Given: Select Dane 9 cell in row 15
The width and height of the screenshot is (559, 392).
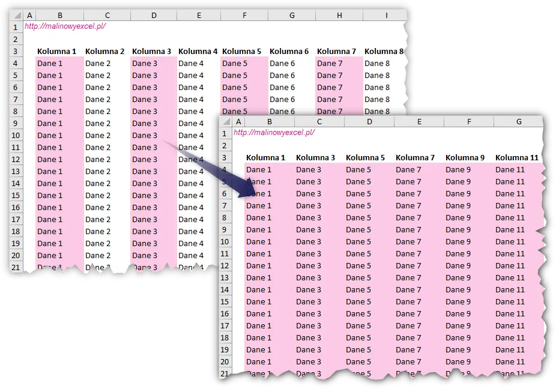Looking at the screenshot, I should click(459, 302).
